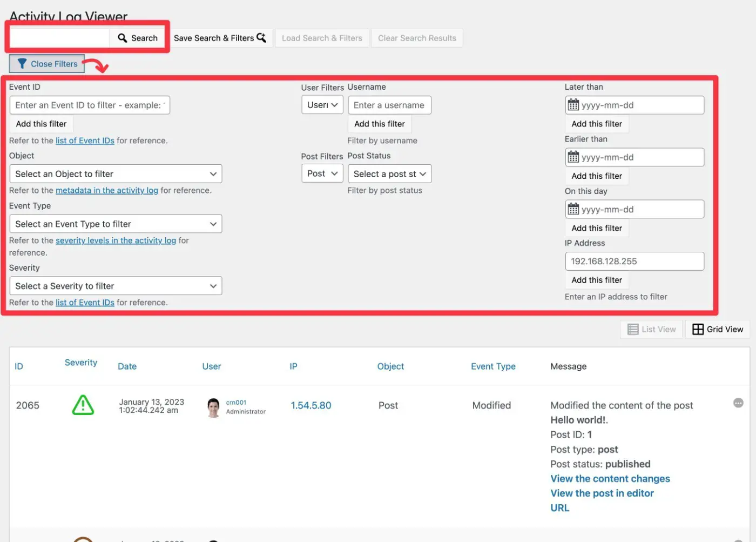Click the IP Address input field
The image size is (756, 542).
point(634,261)
